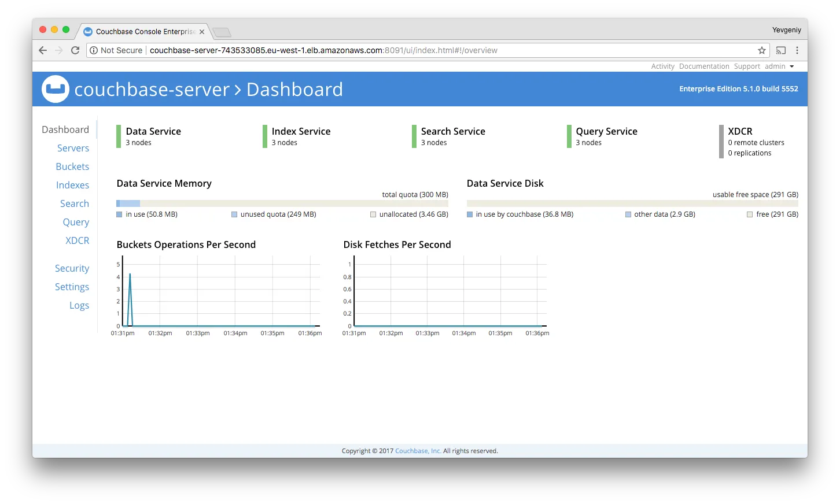The width and height of the screenshot is (840, 504).
Task: Click the Support link
Action: (x=747, y=66)
